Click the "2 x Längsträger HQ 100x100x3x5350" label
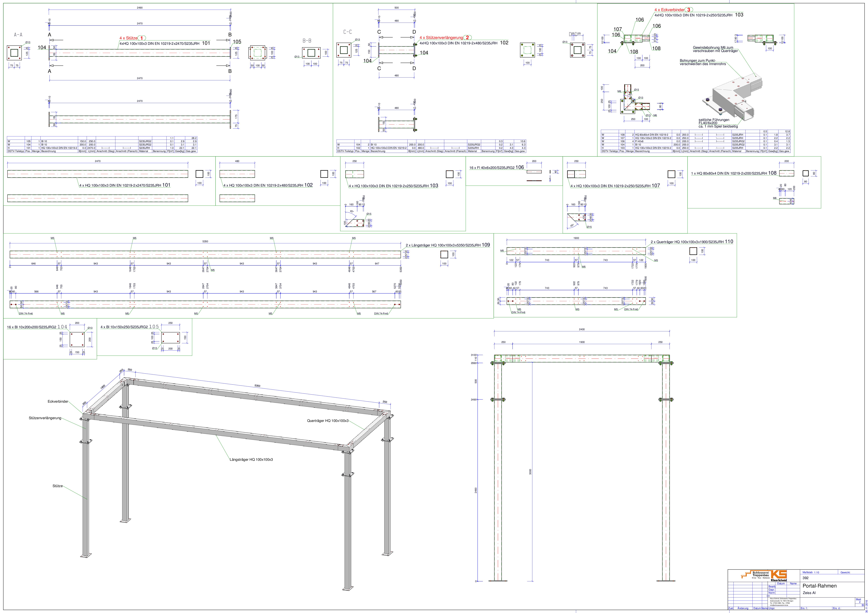Viewport: 868px width, 613px height. point(448,245)
